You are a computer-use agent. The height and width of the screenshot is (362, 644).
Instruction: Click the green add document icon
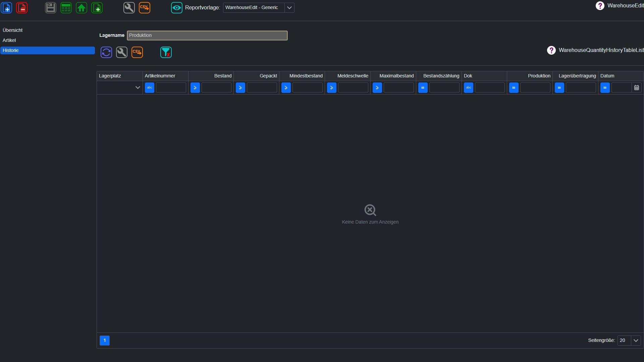(x=97, y=7)
